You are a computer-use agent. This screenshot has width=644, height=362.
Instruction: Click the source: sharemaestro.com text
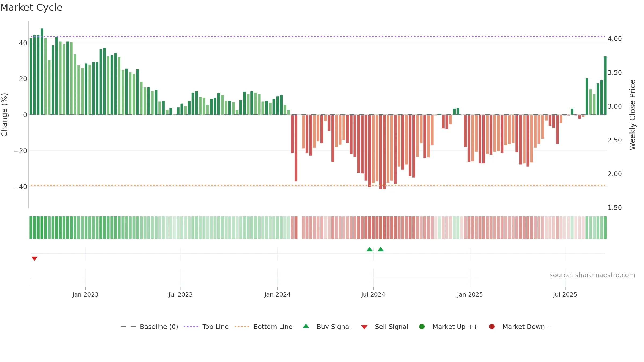[x=592, y=275]
